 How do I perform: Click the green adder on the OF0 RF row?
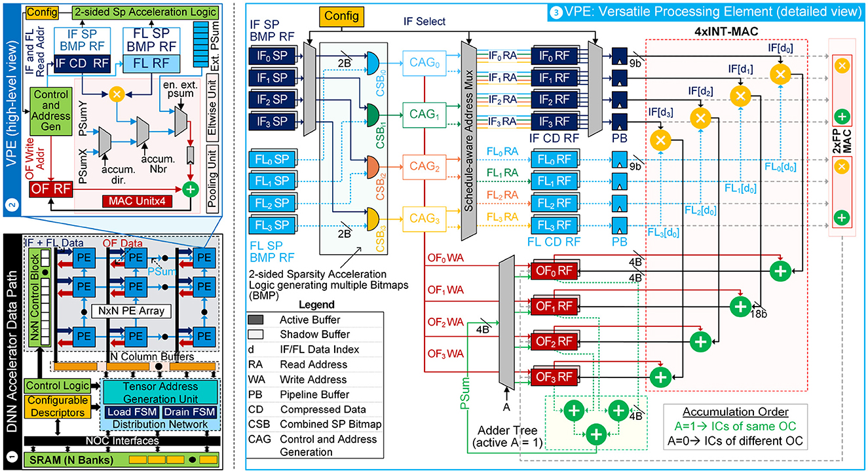pyautogui.click(x=780, y=270)
